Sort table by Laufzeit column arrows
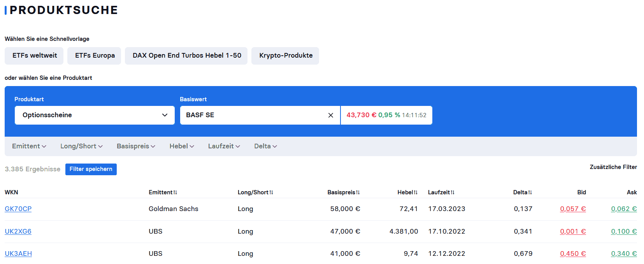 453,192
